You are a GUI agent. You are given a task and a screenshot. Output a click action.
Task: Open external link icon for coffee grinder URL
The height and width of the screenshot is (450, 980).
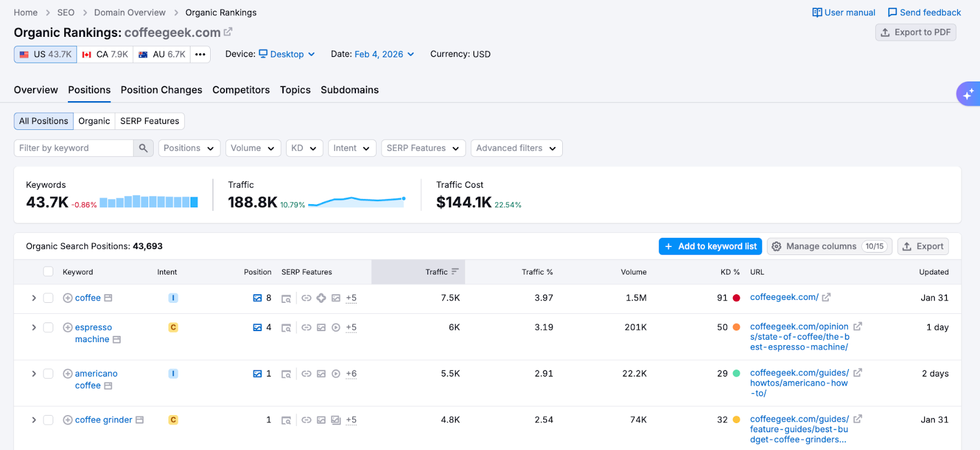pyautogui.click(x=858, y=419)
